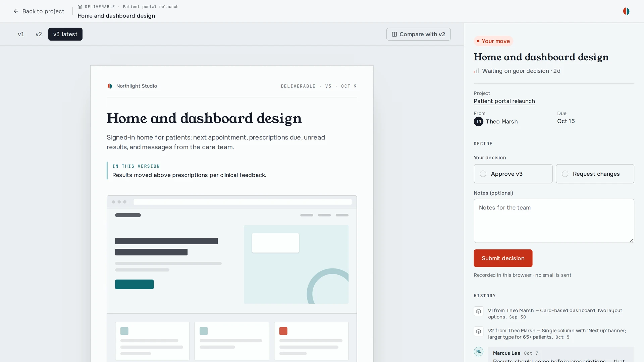The image size is (644, 362).
Task: Click the teal button in the mockup preview
Action: pyautogui.click(x=134, y=284)
